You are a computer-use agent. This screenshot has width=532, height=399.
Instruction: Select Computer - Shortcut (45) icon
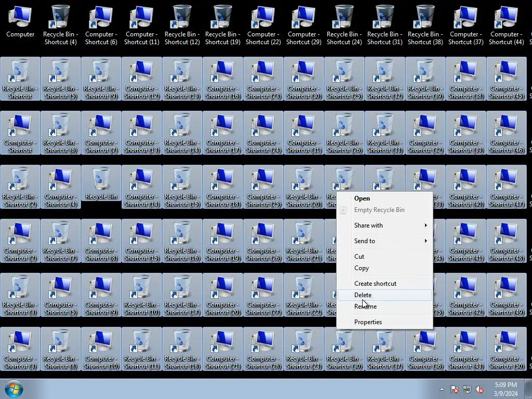coord(506,79)
